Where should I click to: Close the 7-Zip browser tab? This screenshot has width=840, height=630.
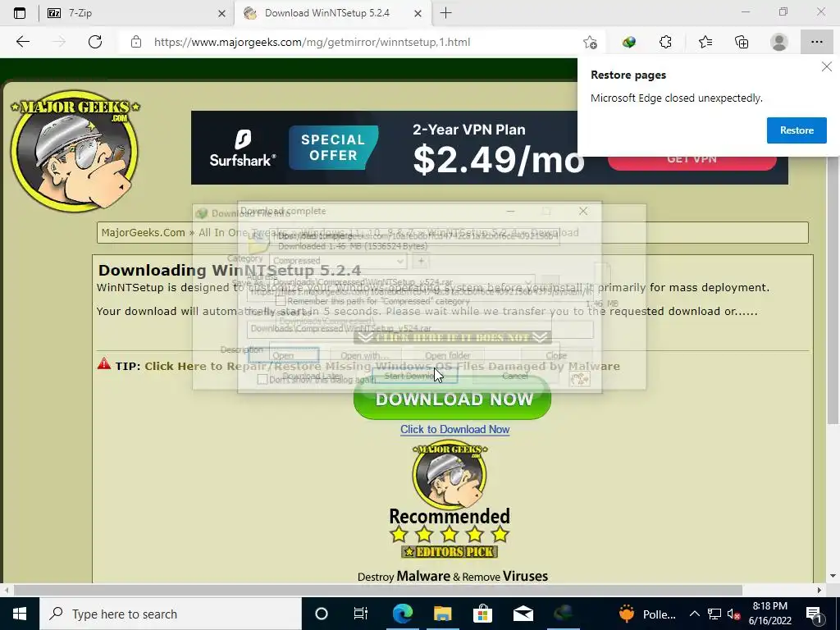click(x=221, y=13)
